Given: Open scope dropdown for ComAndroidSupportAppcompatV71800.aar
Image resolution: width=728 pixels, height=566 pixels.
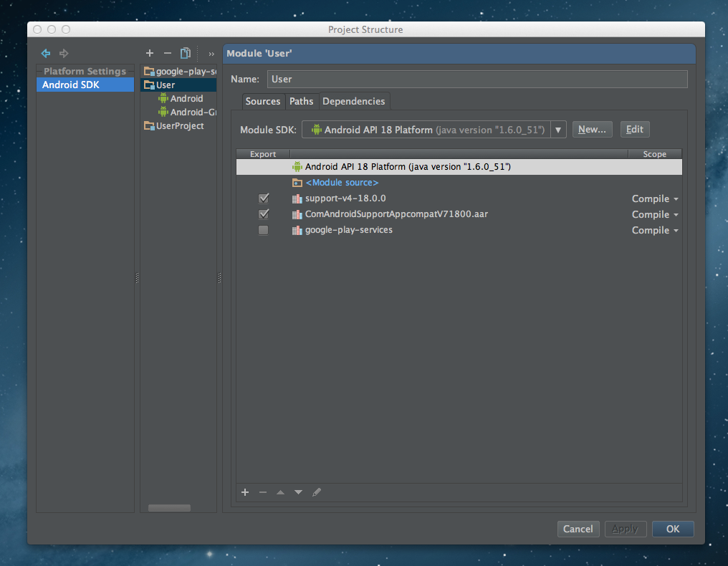Looking at the screenshot, I should pos(655,214).
